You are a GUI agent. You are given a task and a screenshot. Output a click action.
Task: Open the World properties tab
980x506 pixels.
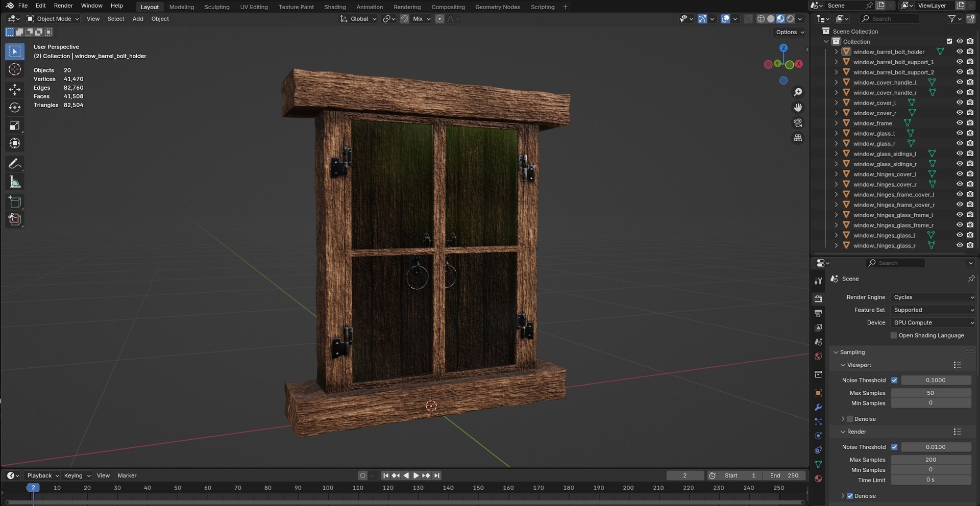pos(818,357)
